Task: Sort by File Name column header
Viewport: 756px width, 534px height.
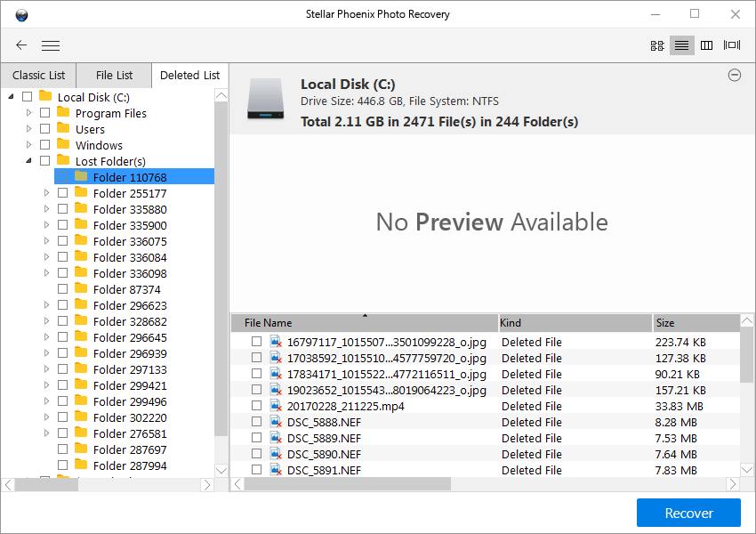Action: pos(365,323)
